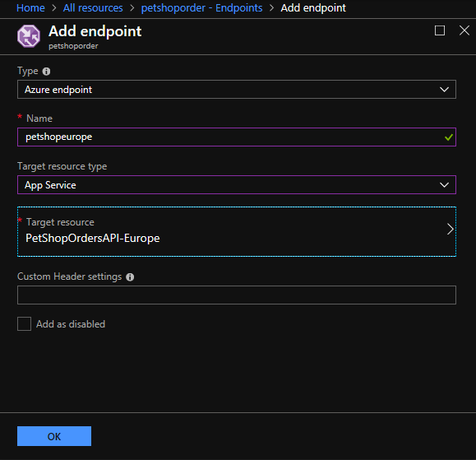Click the petshoporder subtitle under the title
The image size is (476, 460).
pyautogui.click(x=73, y=46)
